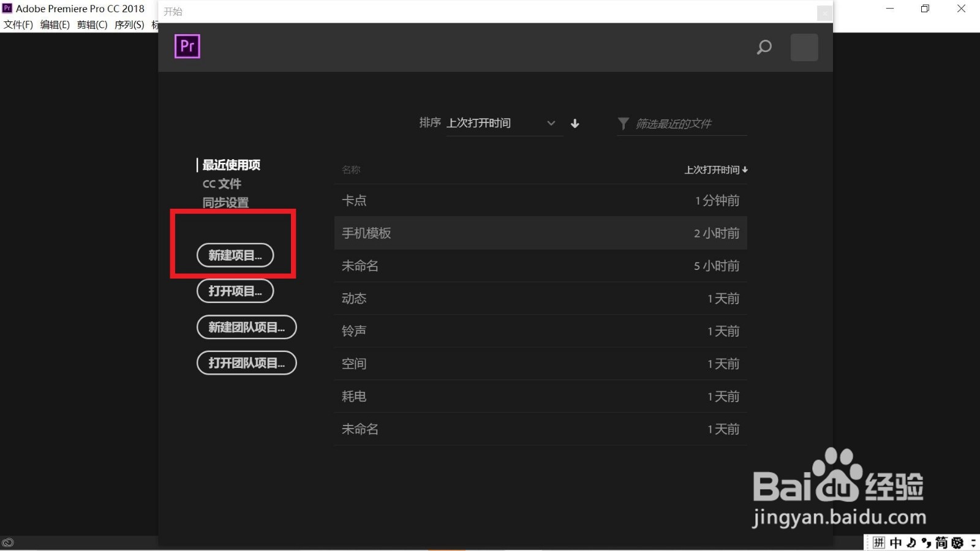980x551 pixels.
Task: Click the 打开项目 button
Action: point(235,291)
